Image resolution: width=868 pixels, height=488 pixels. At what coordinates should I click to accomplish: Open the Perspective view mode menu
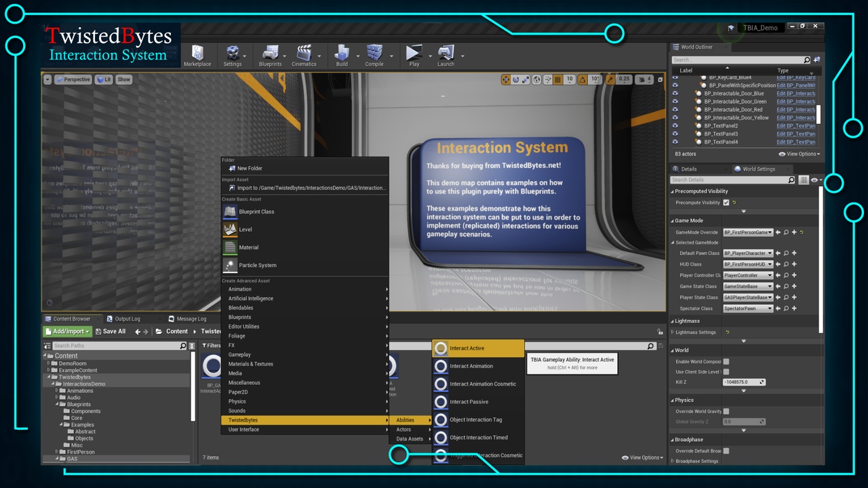click(73, 79)
